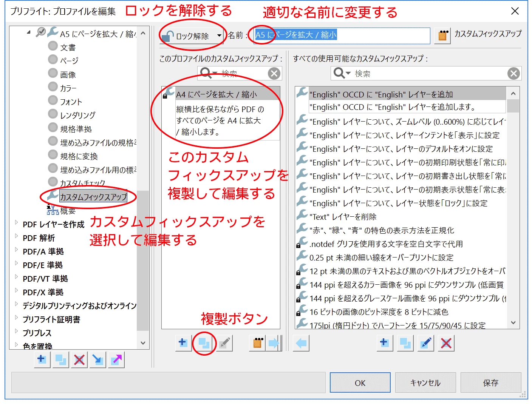The width and height of the screenshot is (532, 404).
Task: Select the .notdef グリフ replacement fixup
Action: tap(386, 244)
